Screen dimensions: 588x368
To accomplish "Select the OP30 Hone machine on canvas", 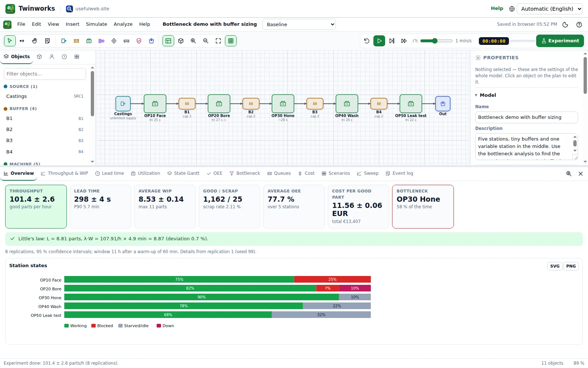I will pyautogui.click(x=283, y=104).
